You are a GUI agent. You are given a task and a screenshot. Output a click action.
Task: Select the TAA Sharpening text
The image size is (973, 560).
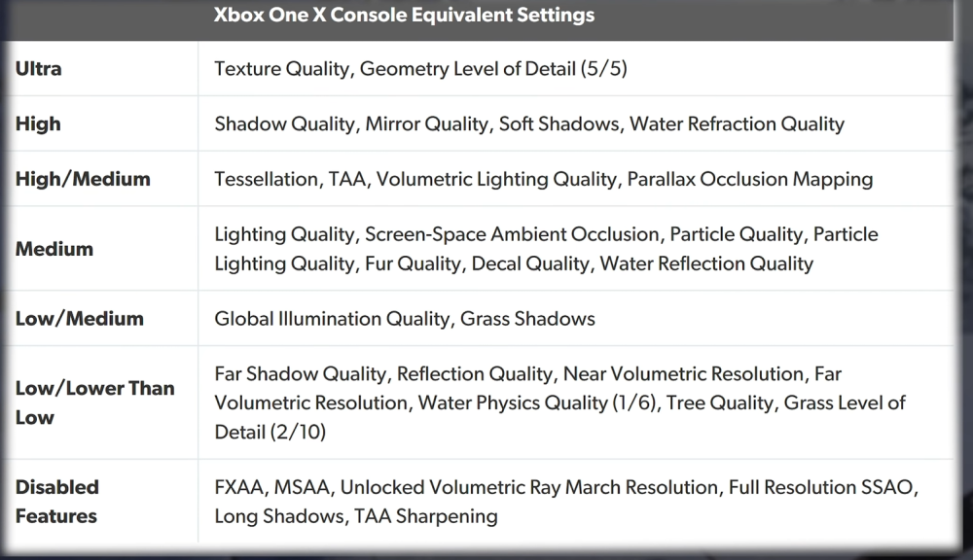pos(424,515)
